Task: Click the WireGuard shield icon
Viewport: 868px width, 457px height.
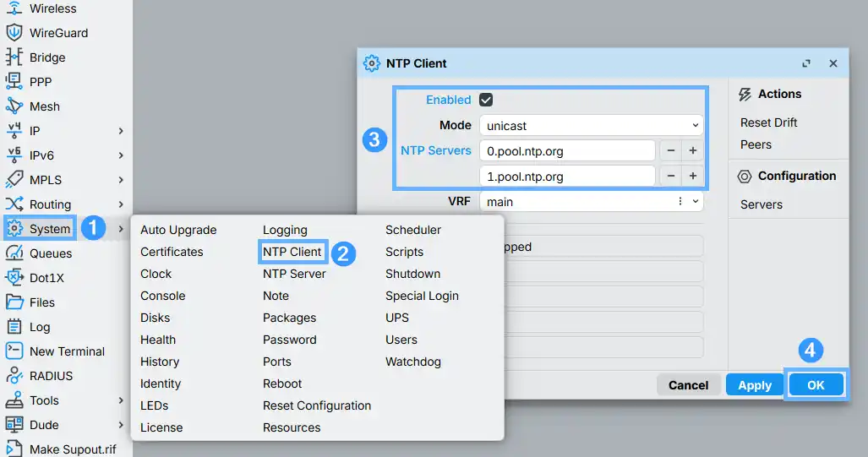Action: pos(14,33)
